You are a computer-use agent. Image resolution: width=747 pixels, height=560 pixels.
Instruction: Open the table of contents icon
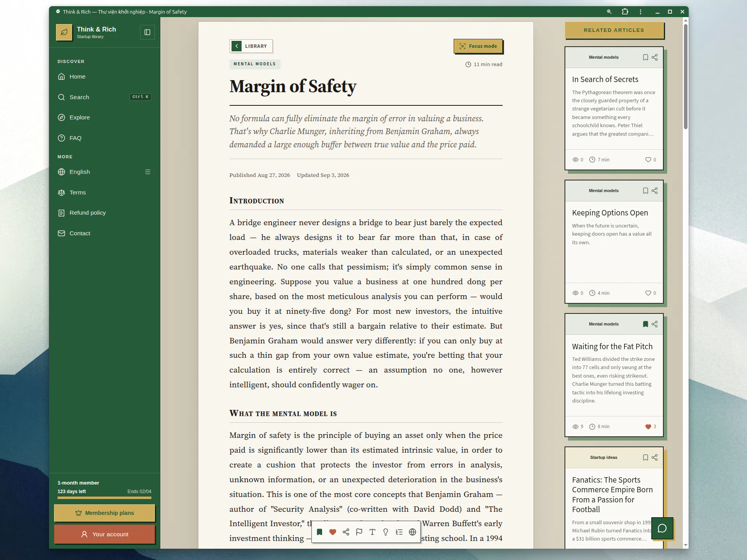click(x=399, y=532)
